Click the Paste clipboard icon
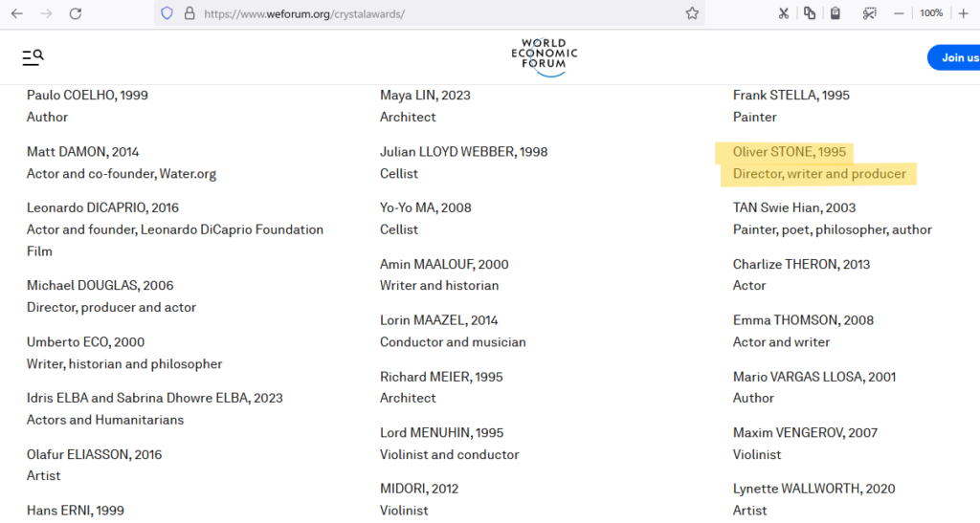Screen dimensions: 980x523 pyautogui.click(x=835, y=13)
